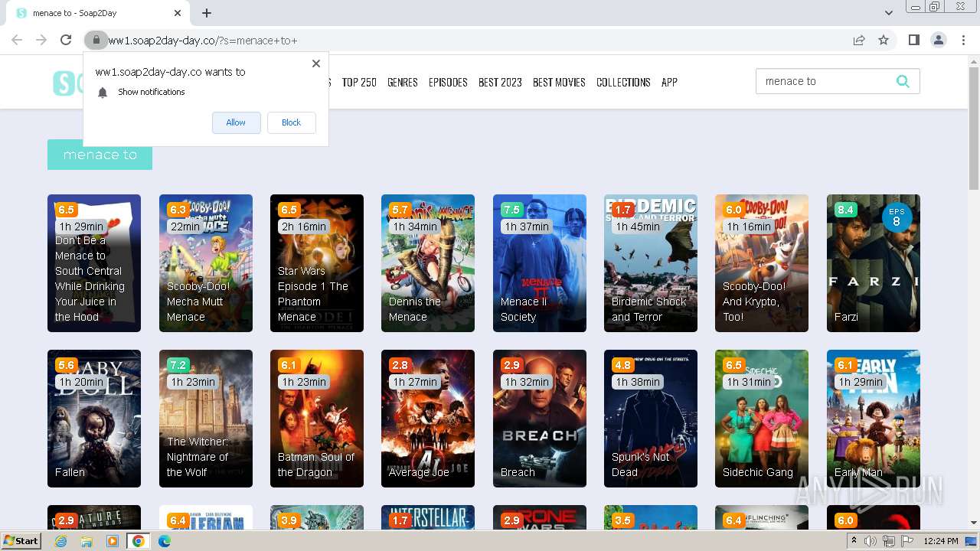Open the Fallen movie poster
The width and height of the screenshot is (980, 551).
click(94, 419)
